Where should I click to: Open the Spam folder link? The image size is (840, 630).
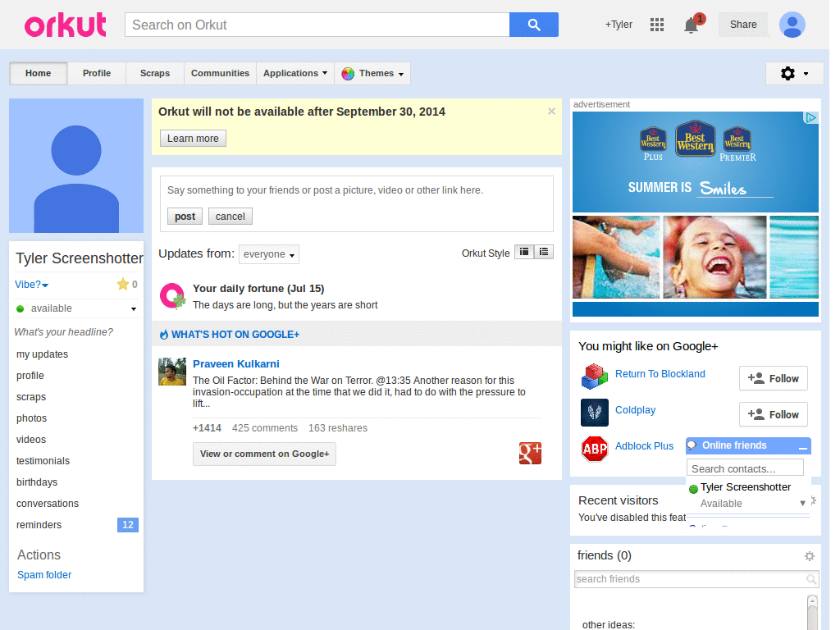[44, 575]
